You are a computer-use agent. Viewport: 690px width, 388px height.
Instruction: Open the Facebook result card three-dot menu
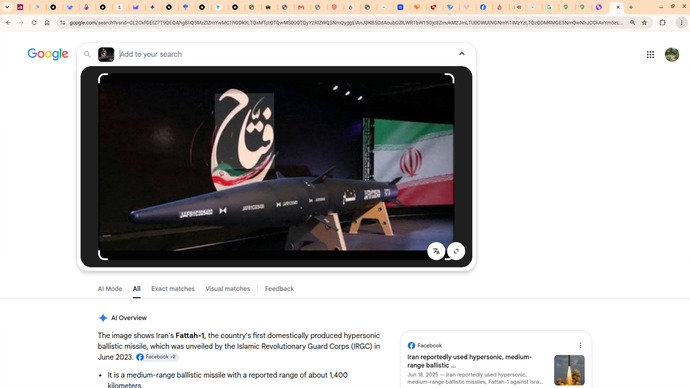coord(580,345)
